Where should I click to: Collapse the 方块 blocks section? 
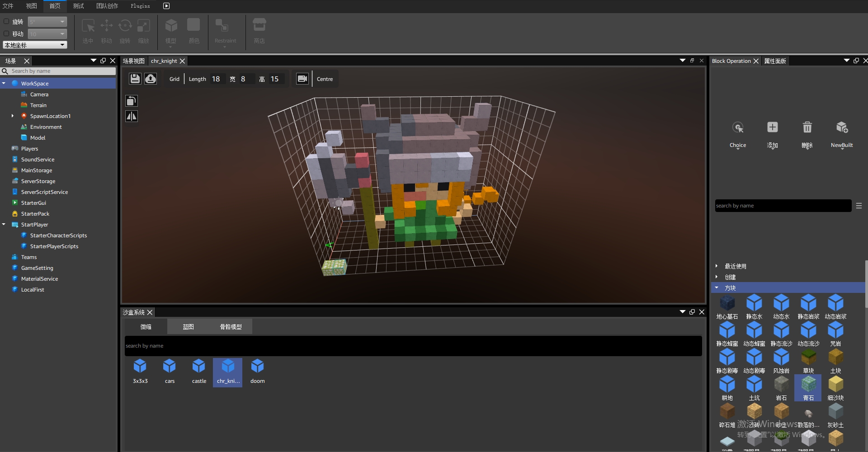tap(717, 287)
